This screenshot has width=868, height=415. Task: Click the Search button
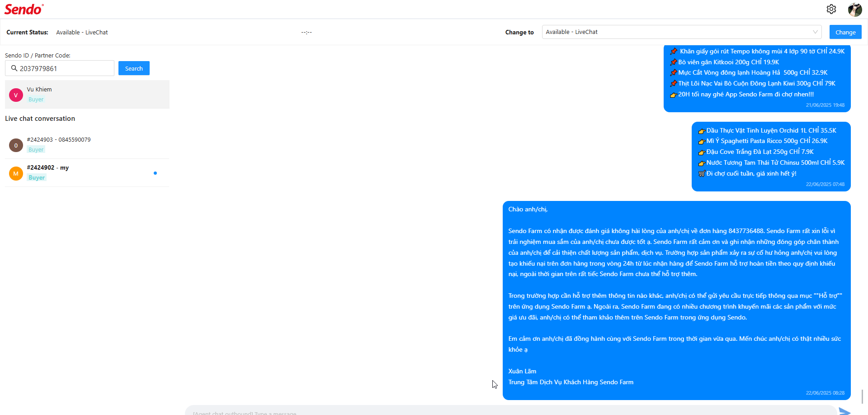click(134, 68)
